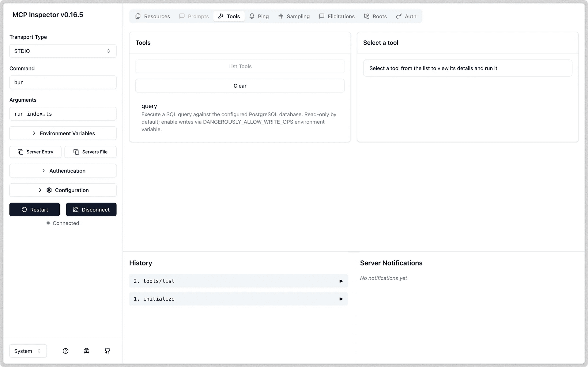Open the Roots tab
The image size is (588, 367).
click(375, 16)
